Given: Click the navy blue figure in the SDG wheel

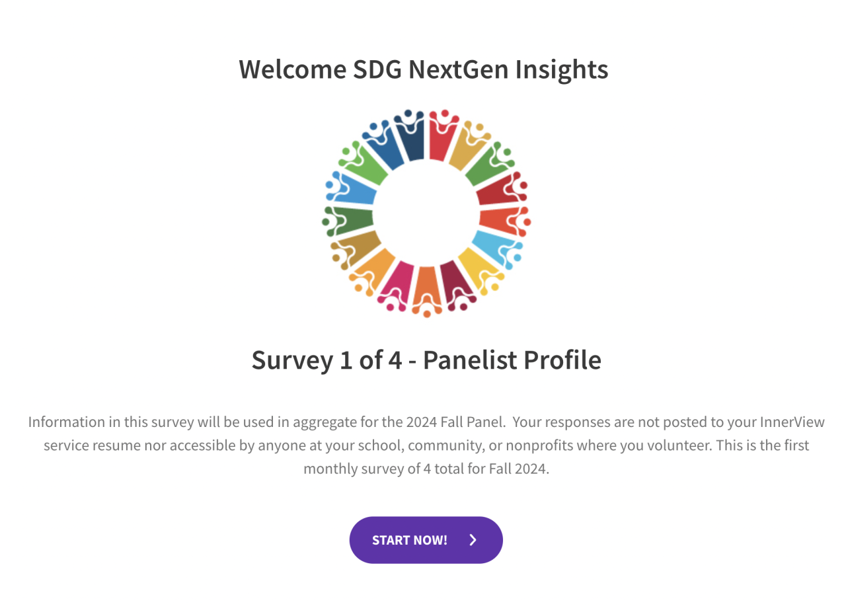Looking at the screenshot, I should 413,139.
